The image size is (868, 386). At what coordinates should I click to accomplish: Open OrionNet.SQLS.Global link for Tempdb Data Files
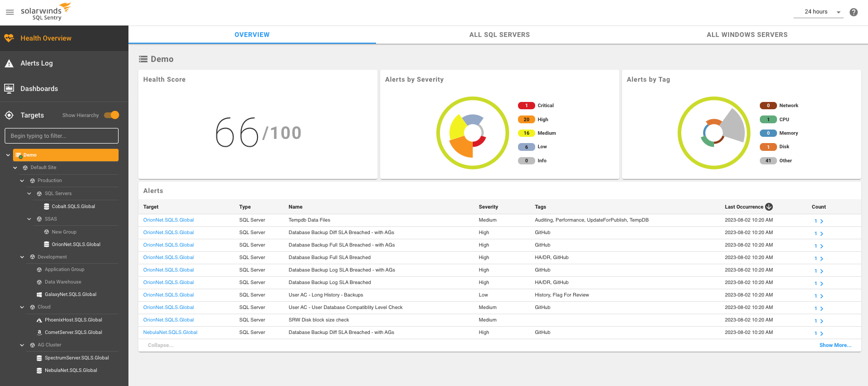point(169,220)
